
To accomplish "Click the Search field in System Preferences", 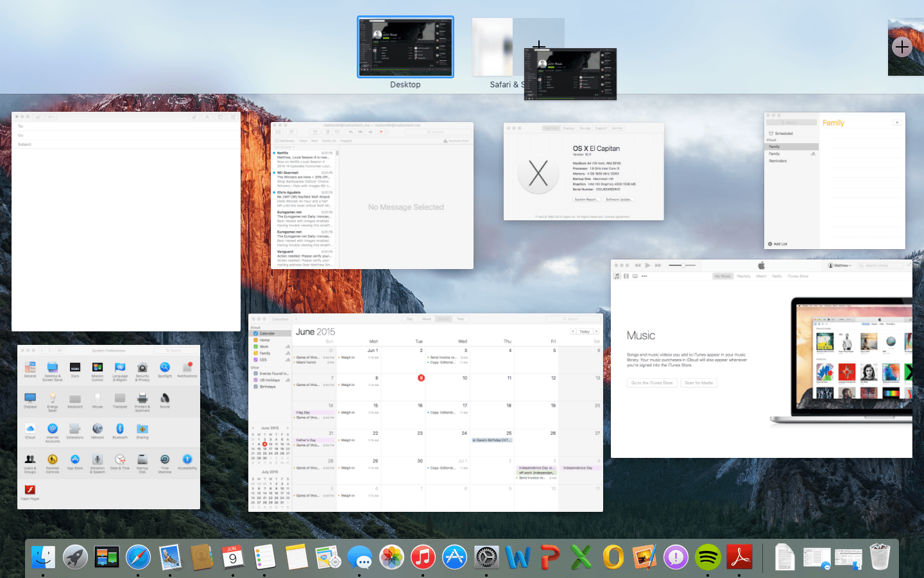I will coord(175,351).
